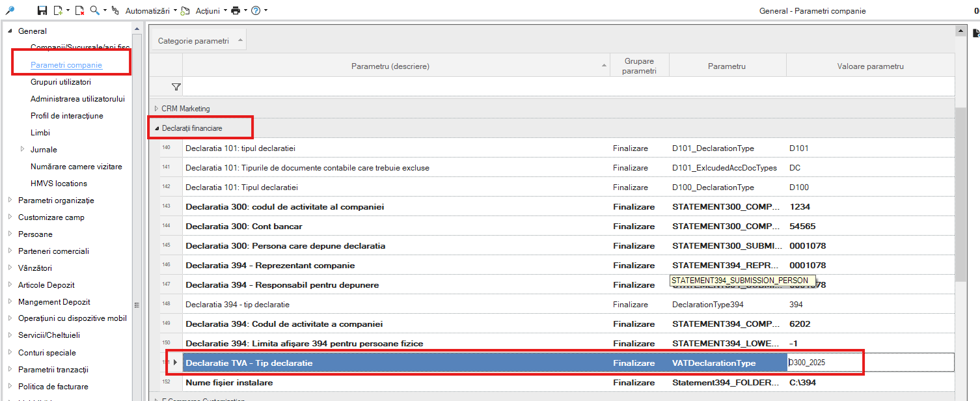Image resolution: width=980 pixels, height=401 pixels.
Task: Click the Parametri companie link
Action: [66, 65]
